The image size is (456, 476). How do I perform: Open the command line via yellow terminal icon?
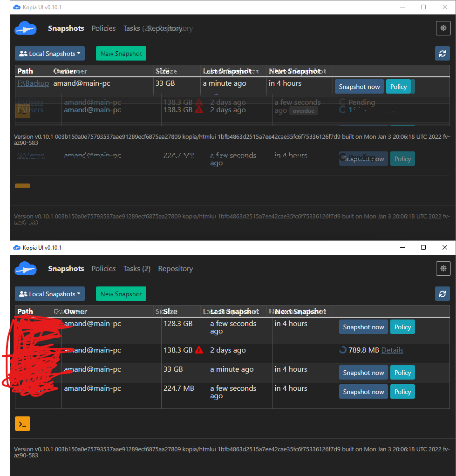22,423
